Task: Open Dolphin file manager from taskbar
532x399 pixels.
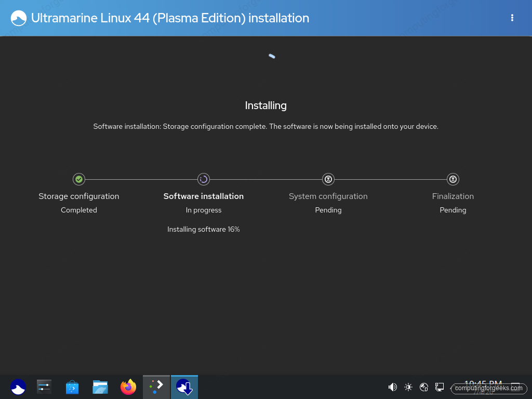Action: [100, 387]
